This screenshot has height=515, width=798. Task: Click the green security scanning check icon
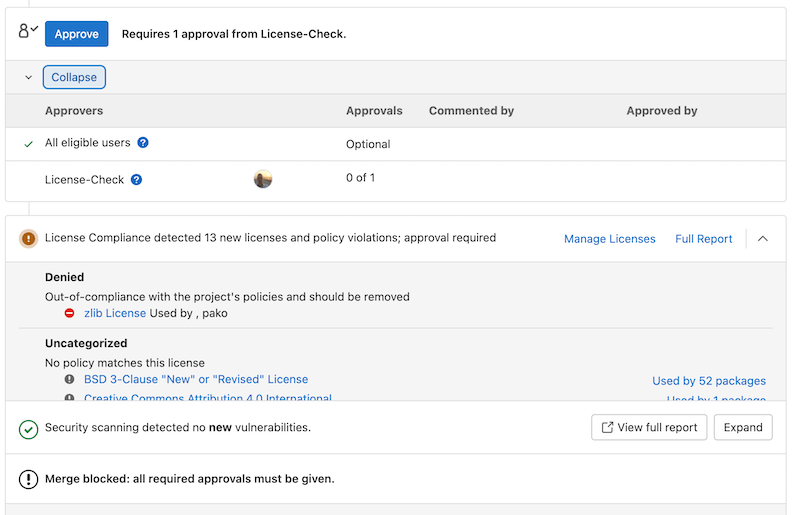tap(28, 428)
